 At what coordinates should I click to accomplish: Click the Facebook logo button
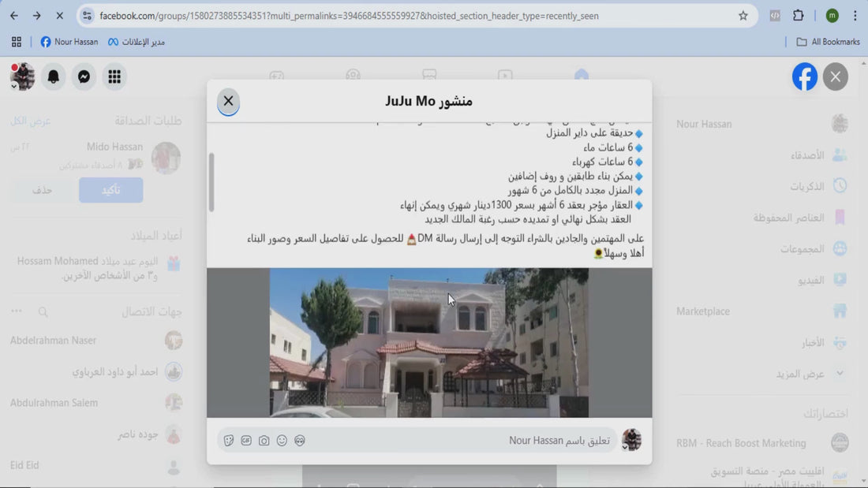805,76
